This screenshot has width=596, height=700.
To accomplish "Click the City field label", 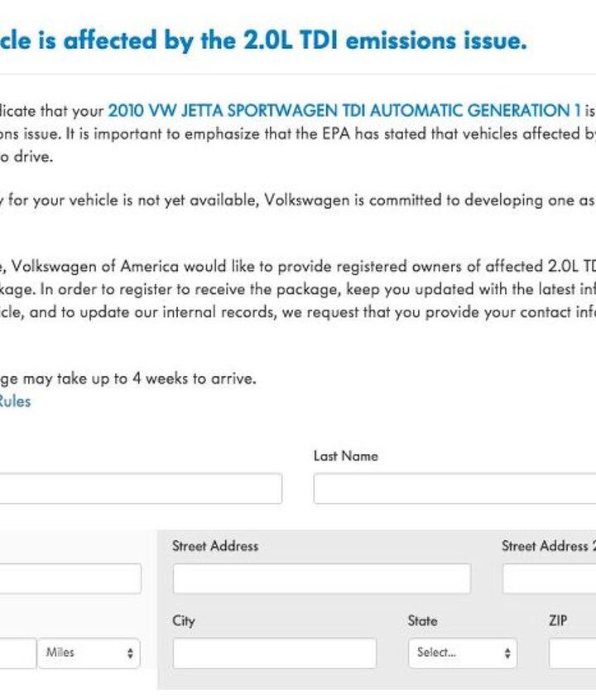I will [x=184, y=620].
